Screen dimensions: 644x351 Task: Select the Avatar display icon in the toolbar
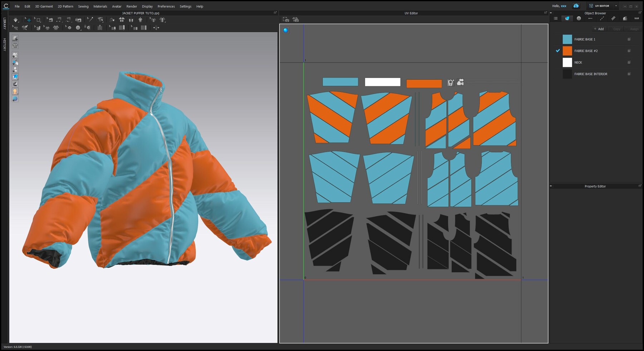tap(140, 20)
